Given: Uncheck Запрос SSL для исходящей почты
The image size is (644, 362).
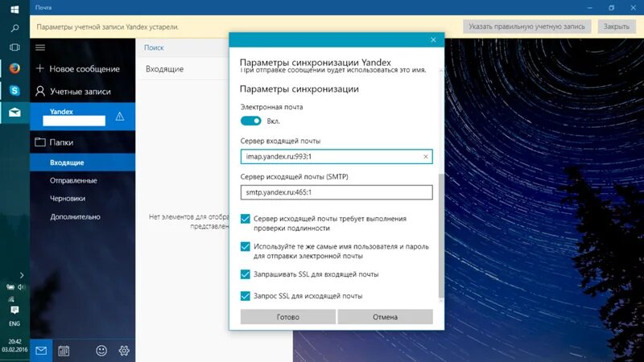Looking at the screenshot, I should click(246, 296).
